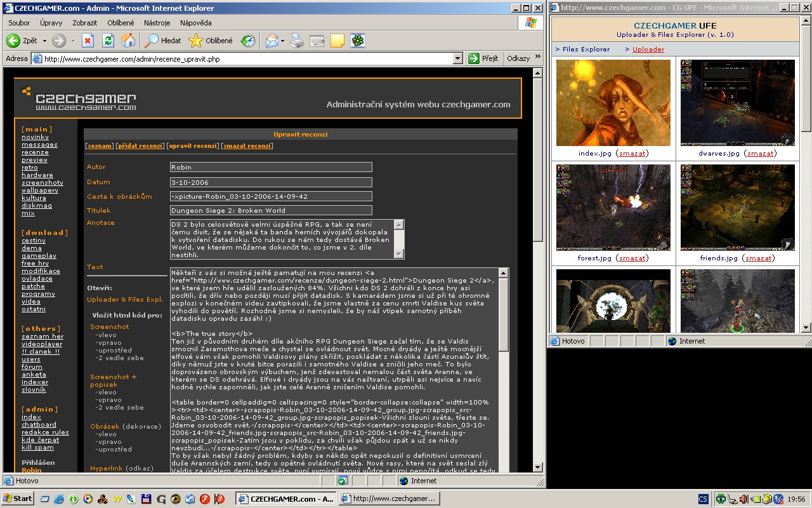Screen dimensions: 812x508
Task: Click the CS language indicator in tray
Action: [x=703, y=498]
